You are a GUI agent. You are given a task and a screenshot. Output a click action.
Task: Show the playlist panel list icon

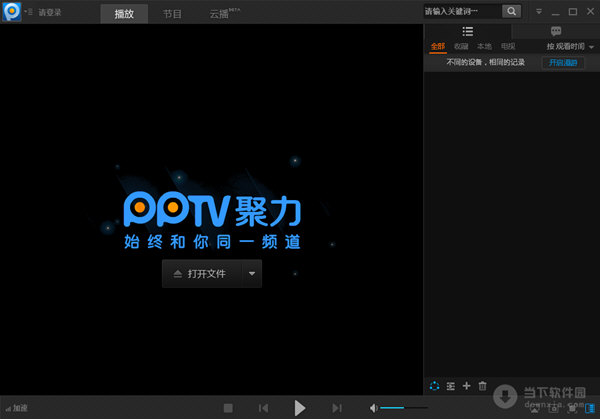(x=468, y=31)
